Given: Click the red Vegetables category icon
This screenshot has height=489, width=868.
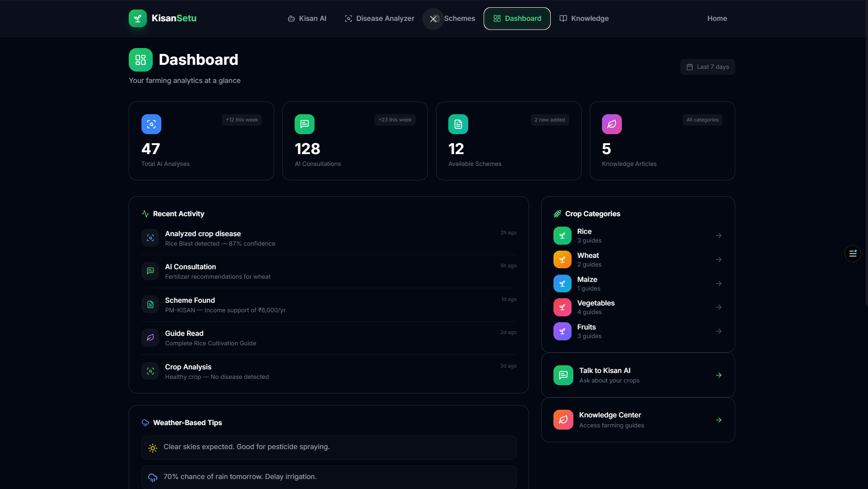Looking at the screenshot, I should (x=563, y=307).
